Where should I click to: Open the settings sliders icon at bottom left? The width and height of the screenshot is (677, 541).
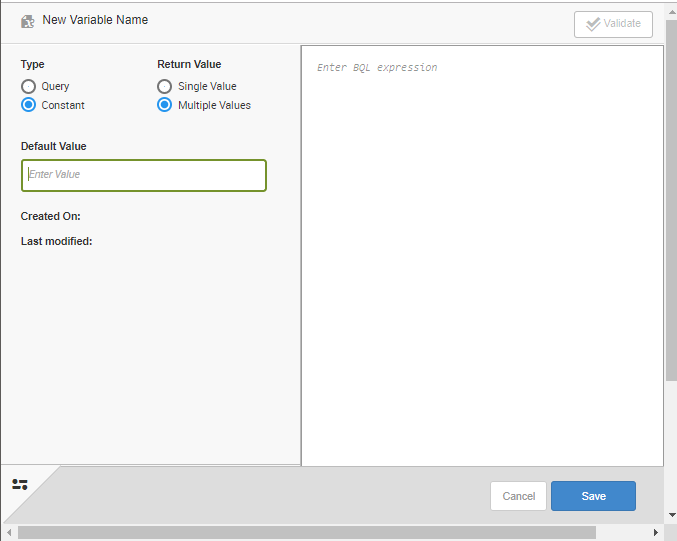pos(20,485)
